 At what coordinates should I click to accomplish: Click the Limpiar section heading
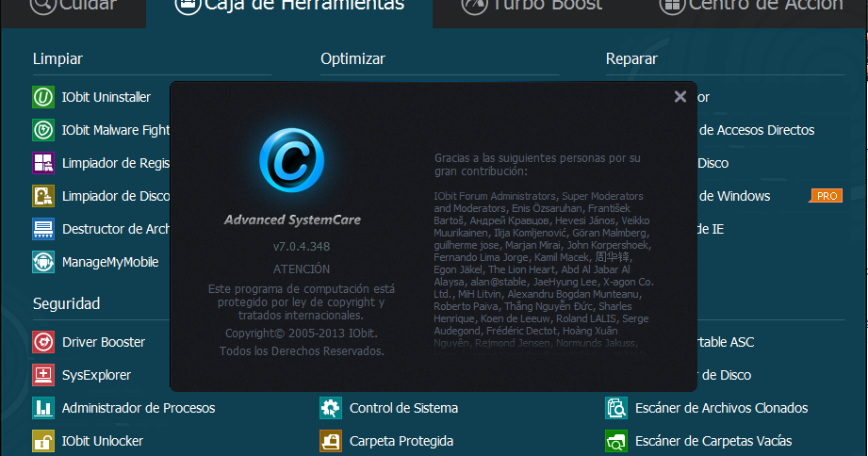click(x=57, y=58)
